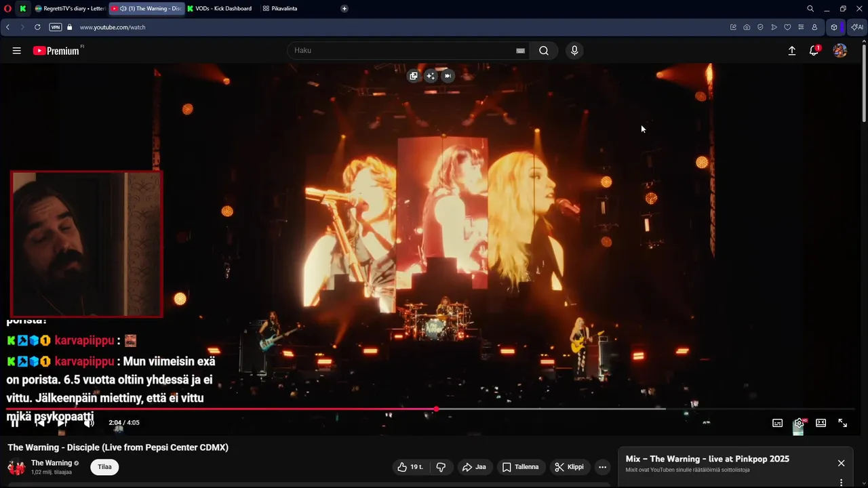Open the pinned Kick tab with green K

pos(23,8)
